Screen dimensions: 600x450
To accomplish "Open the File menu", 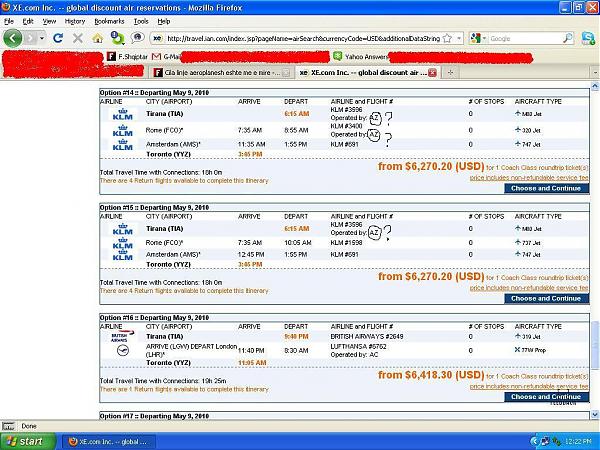I will (9, 21).
